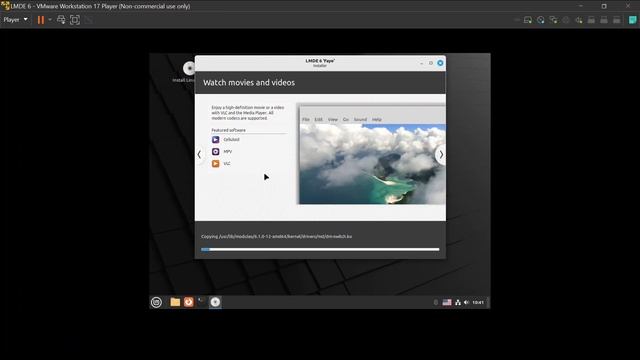Expand the power options arrow beside pause

point(50,20)
